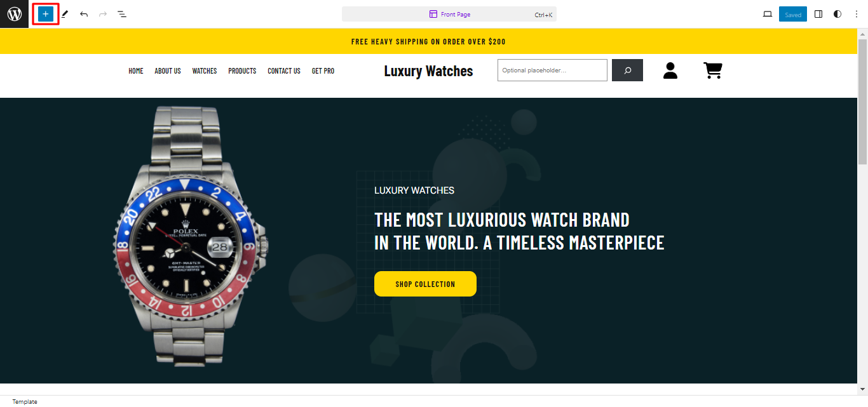Image resolution: width=868 pixels, height=407 pixels.
Task: Open the Front Page command palette
Action: click(449, 14)
